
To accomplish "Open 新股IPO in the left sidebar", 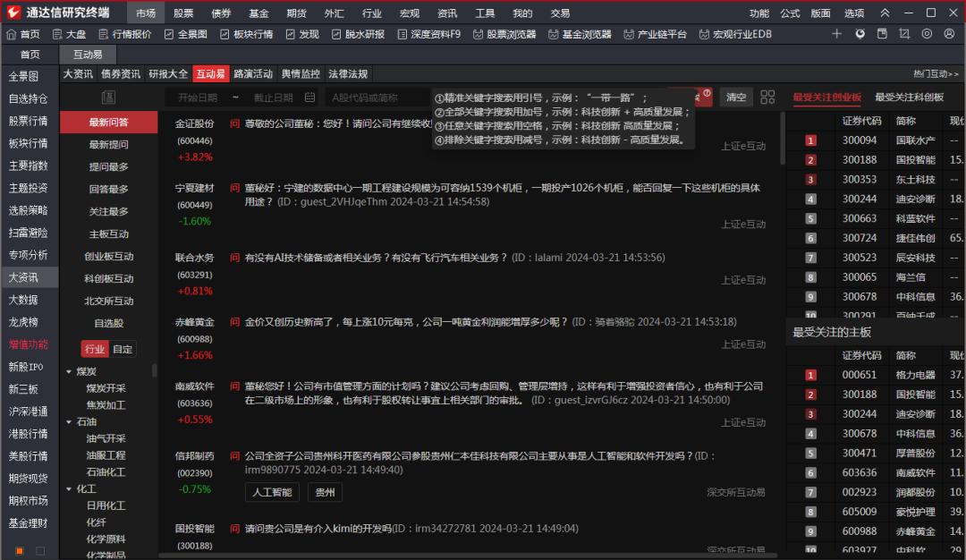I will [x=26, y=367].
